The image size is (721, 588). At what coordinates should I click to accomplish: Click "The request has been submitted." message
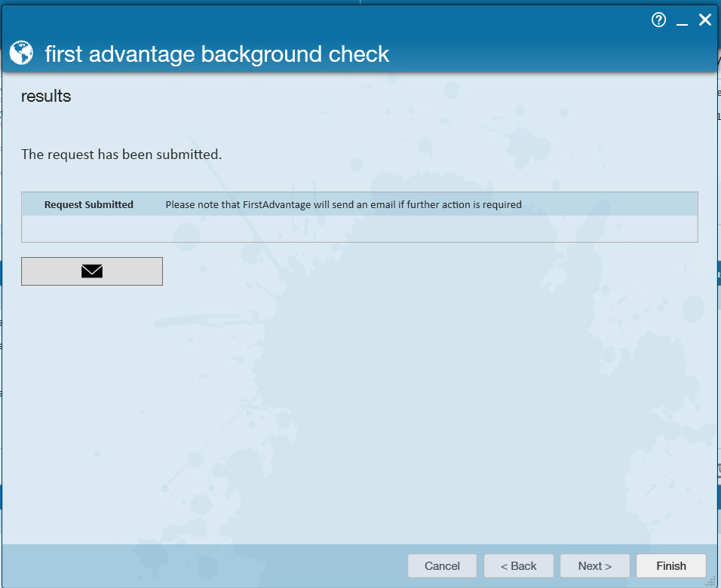point(121,155)
